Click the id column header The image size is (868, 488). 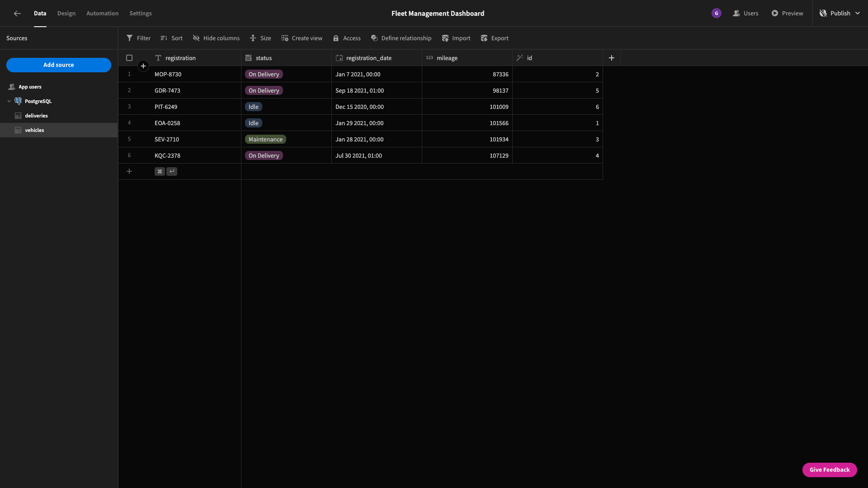pos(557,58)
